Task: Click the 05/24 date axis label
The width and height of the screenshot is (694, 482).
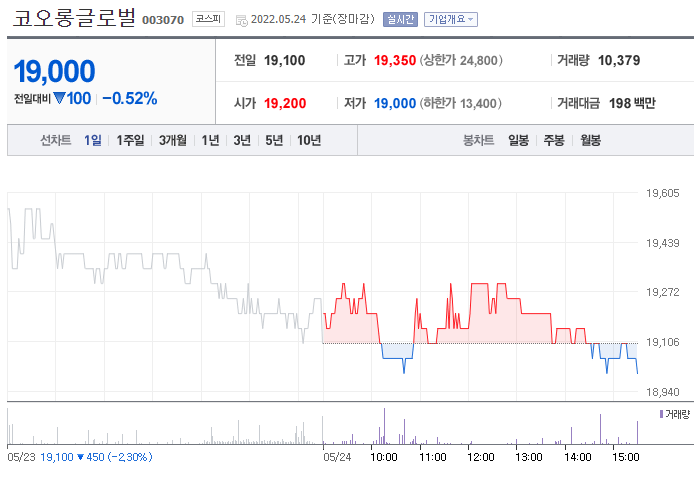Action: click(x=337, y=457)
